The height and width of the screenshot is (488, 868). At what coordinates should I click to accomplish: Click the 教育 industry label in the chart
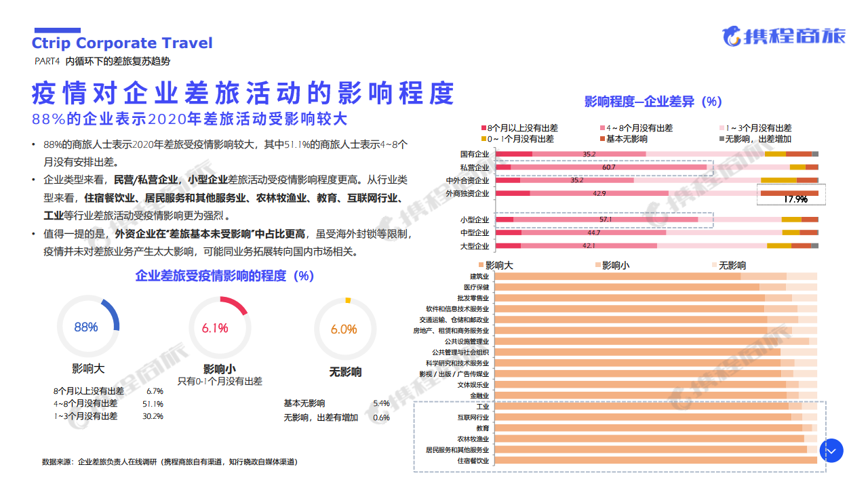click(x=482, y=428)
